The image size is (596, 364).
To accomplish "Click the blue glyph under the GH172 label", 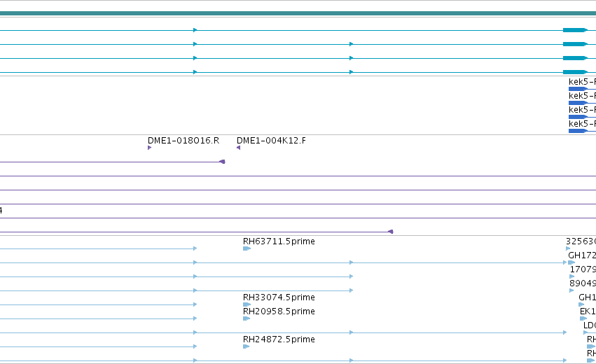I will click(571, 262).
